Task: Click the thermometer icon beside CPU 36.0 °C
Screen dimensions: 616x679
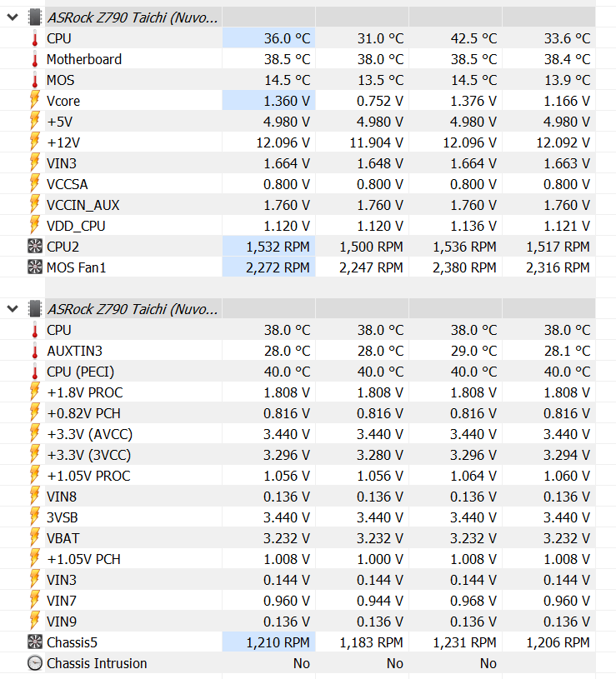Action: tap(35, 38)
